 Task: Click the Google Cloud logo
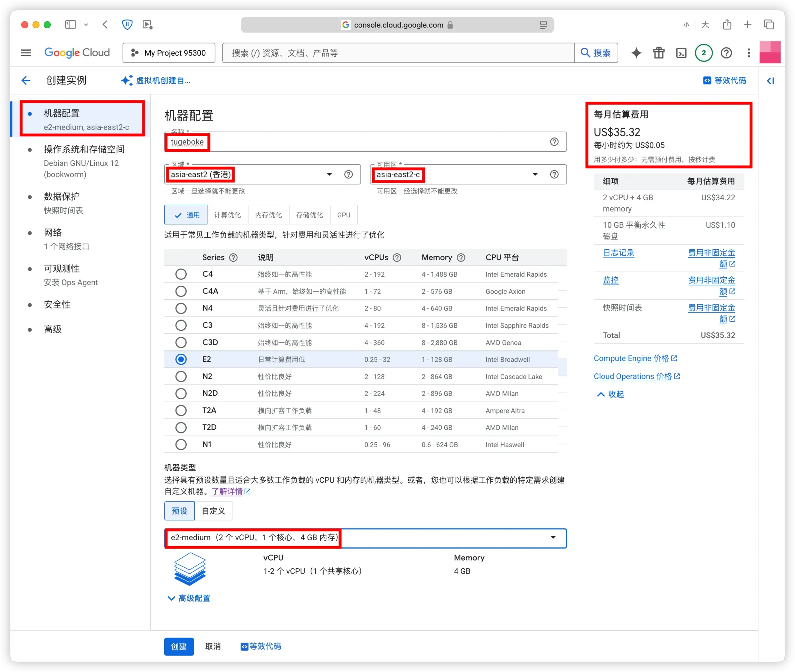[x=77, y=52]
